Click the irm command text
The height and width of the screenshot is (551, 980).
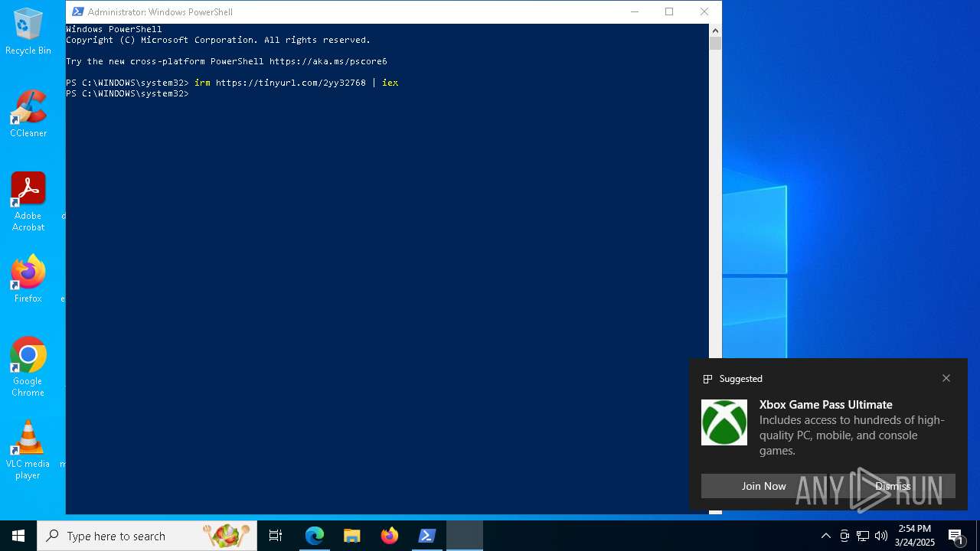(x=202, y=83)
